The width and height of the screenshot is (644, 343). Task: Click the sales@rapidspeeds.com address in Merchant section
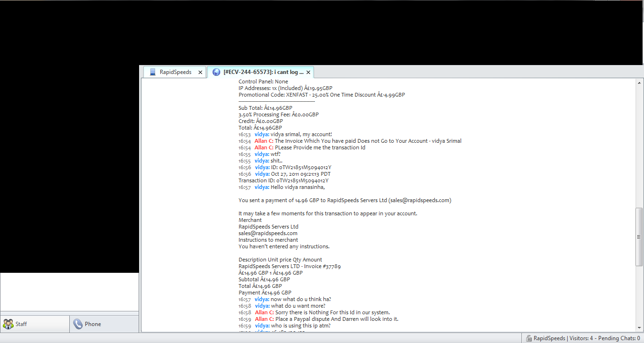(268, 233)
